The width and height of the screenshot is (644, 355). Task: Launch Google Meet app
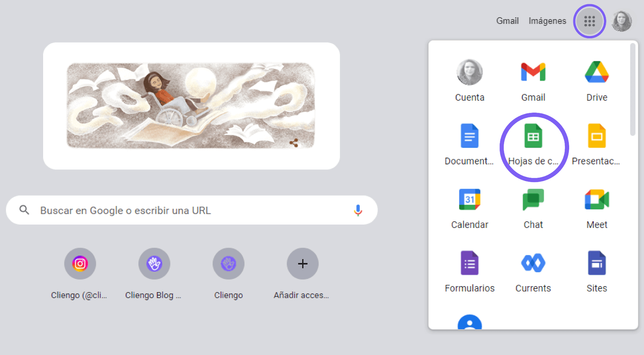[x=597, y=208]
